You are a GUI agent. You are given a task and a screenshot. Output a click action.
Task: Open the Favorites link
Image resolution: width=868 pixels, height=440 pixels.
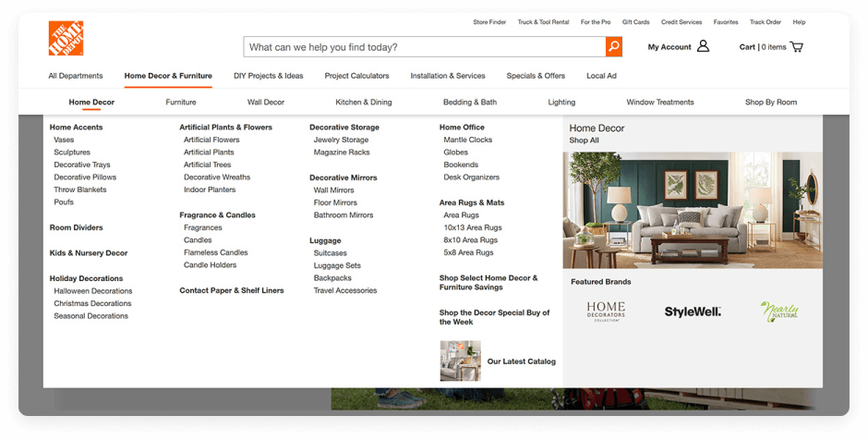tap(725, 22)
